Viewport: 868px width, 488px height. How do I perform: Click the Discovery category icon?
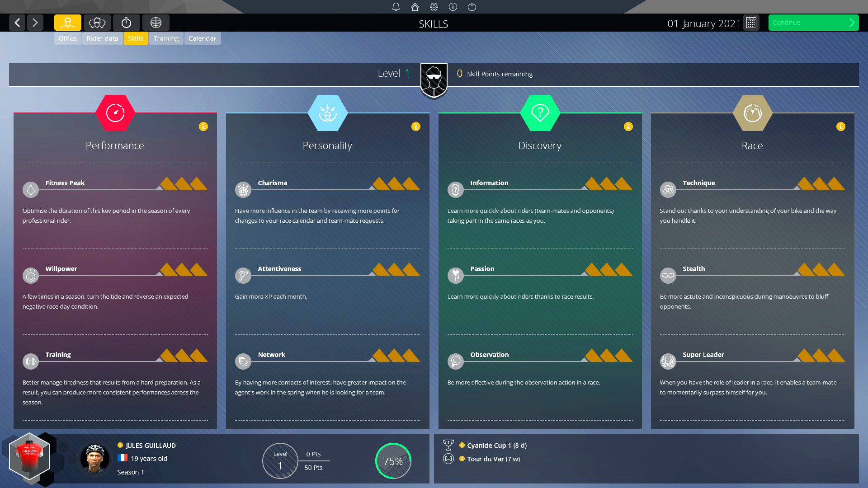539,112
